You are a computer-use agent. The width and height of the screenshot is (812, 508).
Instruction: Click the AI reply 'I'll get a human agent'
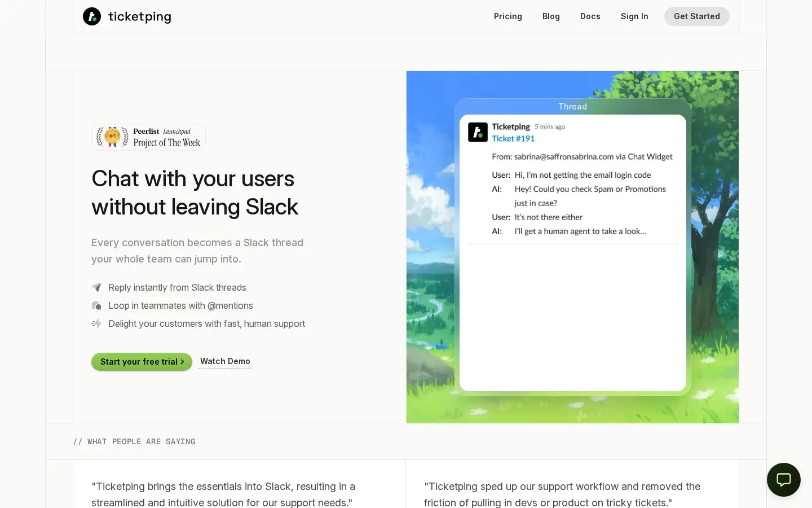click(x=580, y=231)
